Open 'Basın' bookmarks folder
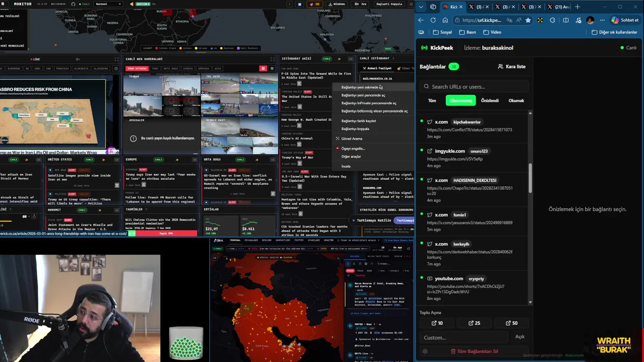This screenshot has width=644, height=362. tap(467, 32)
